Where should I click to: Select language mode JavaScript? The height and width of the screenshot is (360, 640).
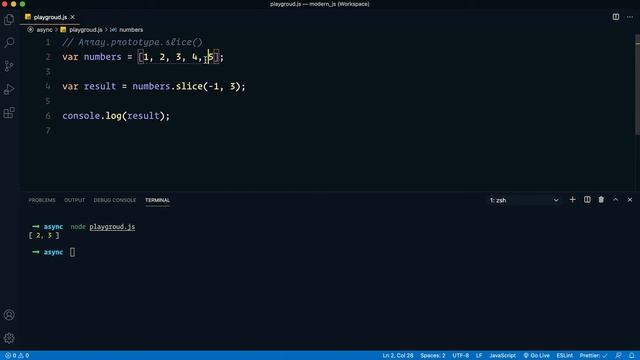tap(502, 356)
